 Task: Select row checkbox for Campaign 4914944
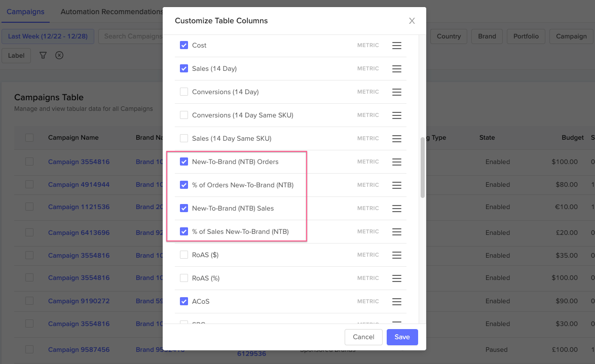[29, 184]
